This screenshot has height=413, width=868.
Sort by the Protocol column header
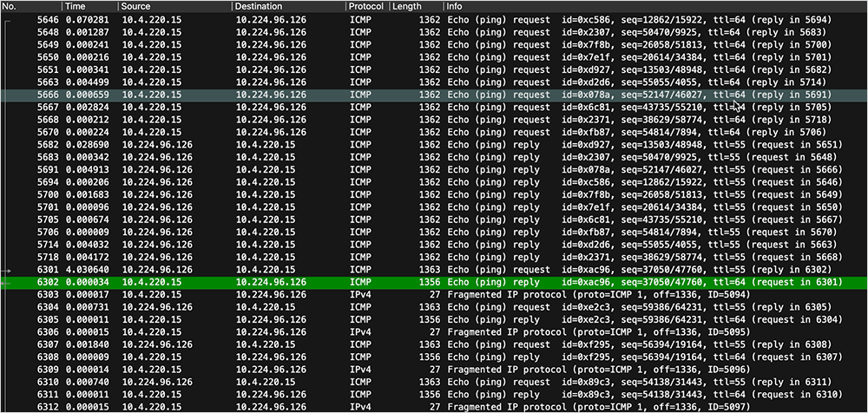pos(368,6)
